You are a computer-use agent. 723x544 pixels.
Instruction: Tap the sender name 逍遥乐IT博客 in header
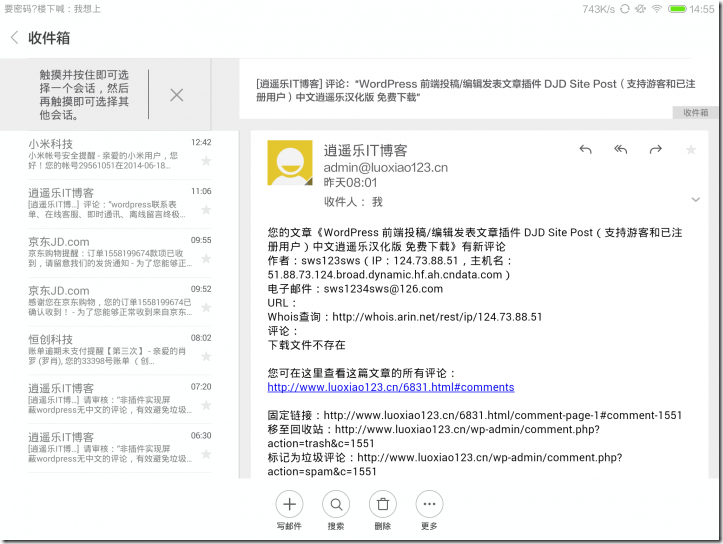click(x=365, y=150)
